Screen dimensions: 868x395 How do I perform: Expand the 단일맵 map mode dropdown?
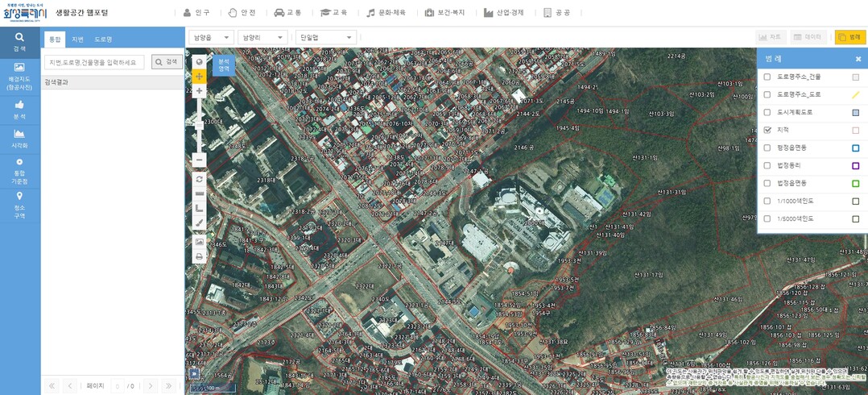coord(326,37)
